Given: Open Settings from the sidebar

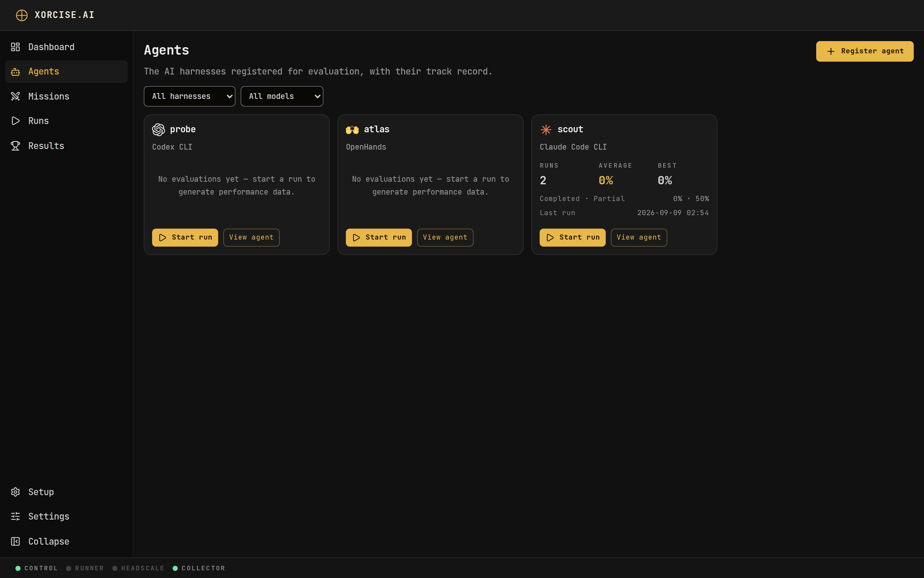Looking at the screenshot, I should point(66,516).
